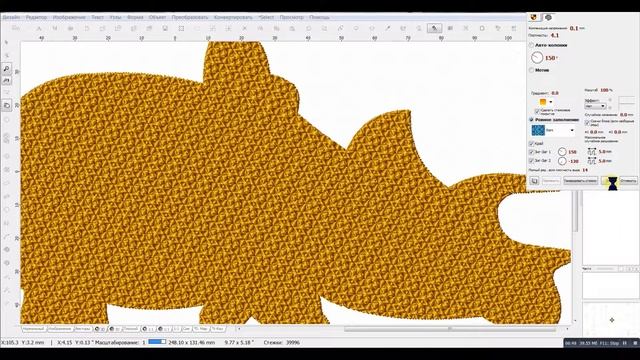Click the Зиг-Заг 2 angle dial

point(562,161)
